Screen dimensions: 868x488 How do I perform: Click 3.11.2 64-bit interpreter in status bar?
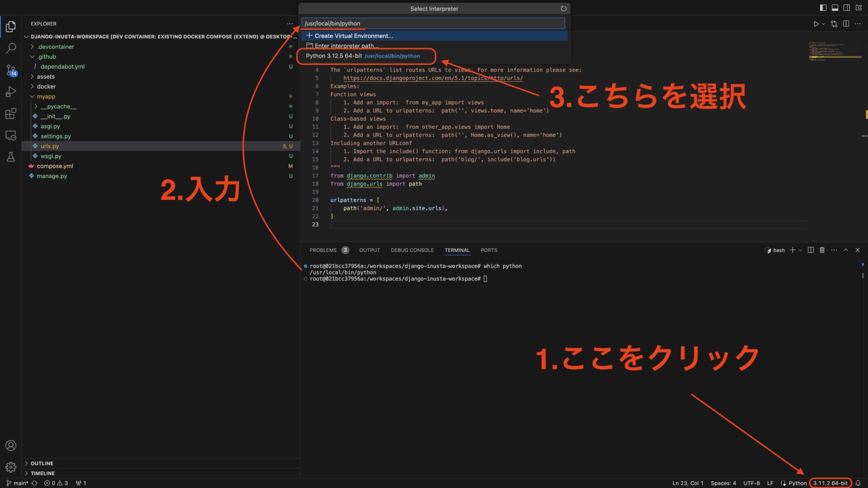pos(830,483)
